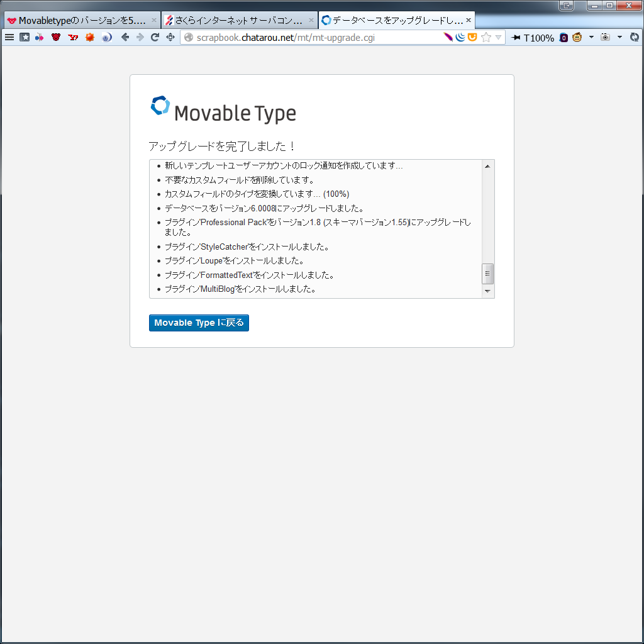Click the orange sun toolbar icon

(89, 37)
